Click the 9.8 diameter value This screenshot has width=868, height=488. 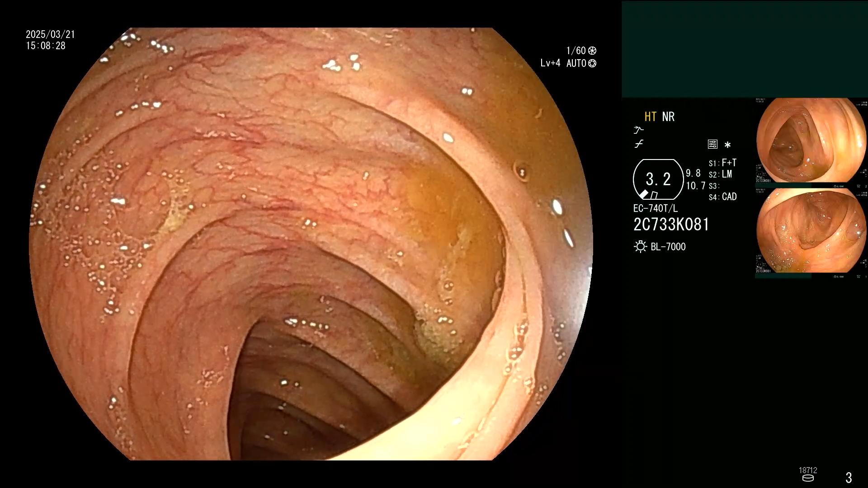pyautogui.click(x=693, y=173)
